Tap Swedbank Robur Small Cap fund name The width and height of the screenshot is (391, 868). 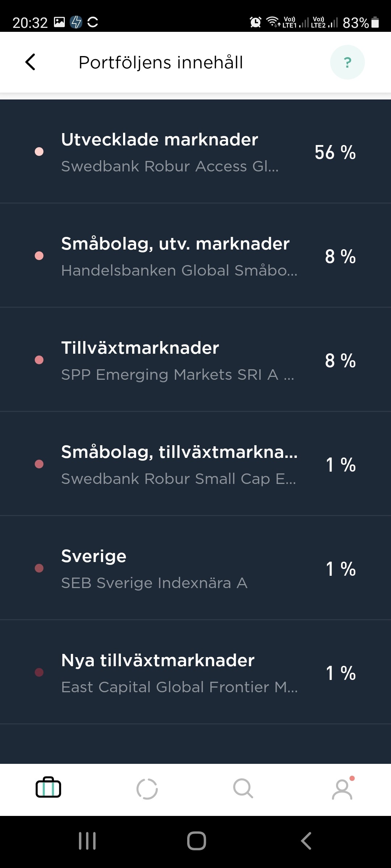point(178,479)
